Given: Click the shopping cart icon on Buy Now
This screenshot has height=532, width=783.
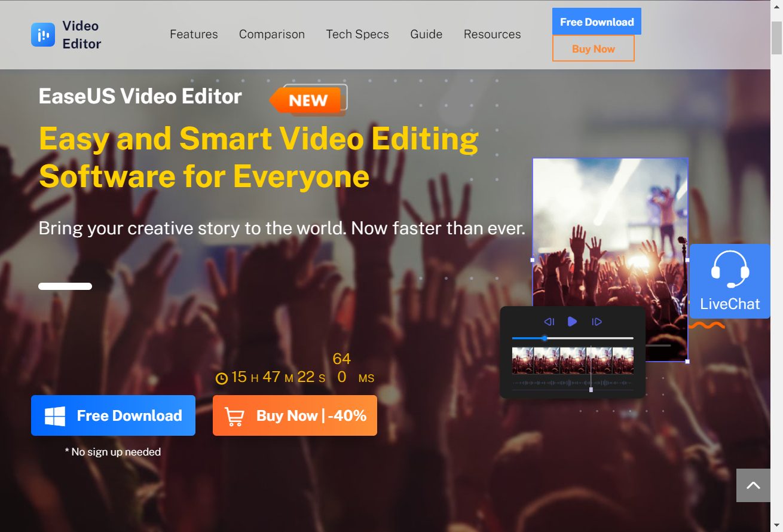Looking at the screenshot, I should pyautogui.click(x=235, y=415).
